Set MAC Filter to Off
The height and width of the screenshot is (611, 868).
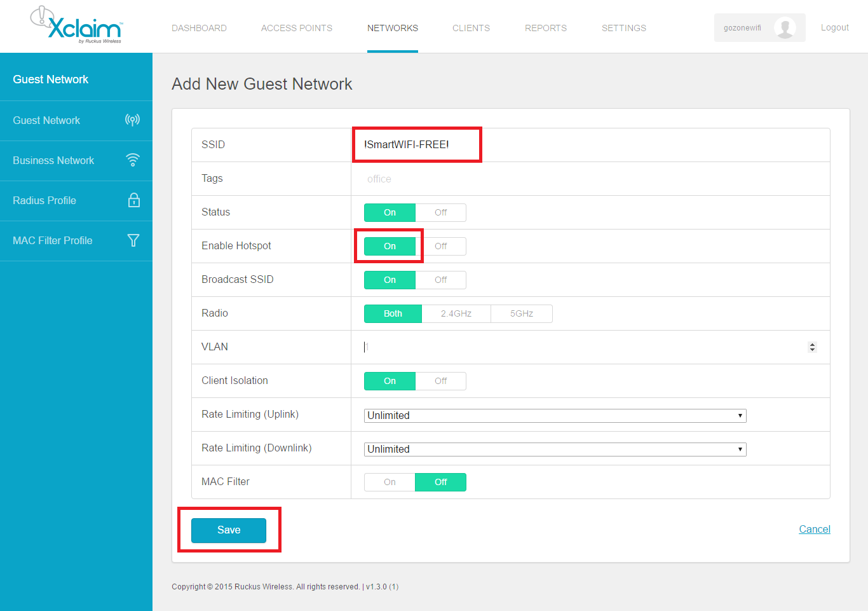[x=440, y=482]
